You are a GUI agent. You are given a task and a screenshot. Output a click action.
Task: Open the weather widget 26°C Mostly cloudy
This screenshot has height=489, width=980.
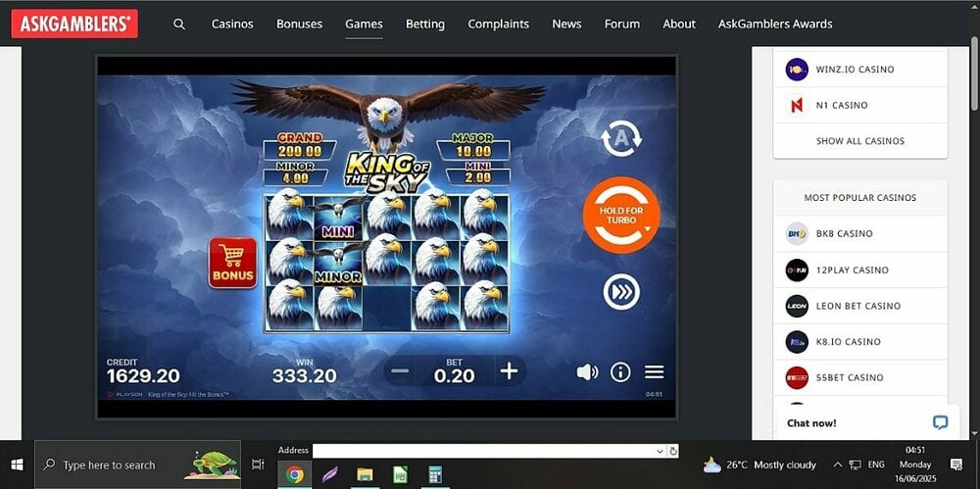point(760,465)
